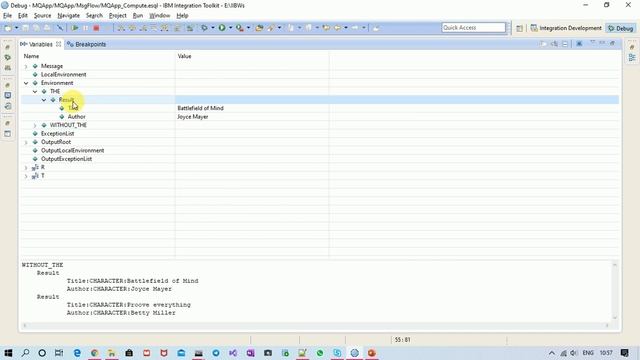Expand the OutputRoot tree node
640x360 pixels.
[26, 142]
